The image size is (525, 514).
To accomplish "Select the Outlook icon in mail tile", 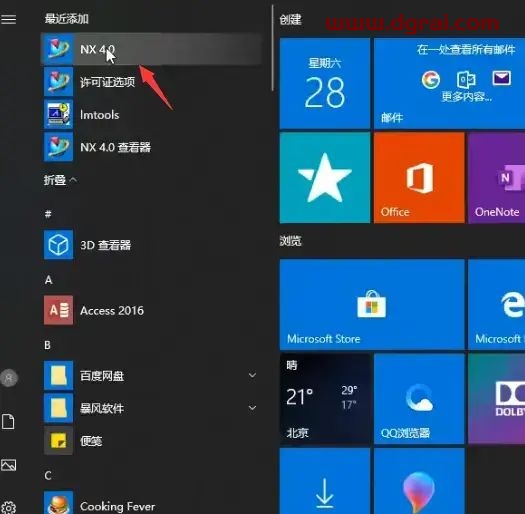I will coord(466,79).
